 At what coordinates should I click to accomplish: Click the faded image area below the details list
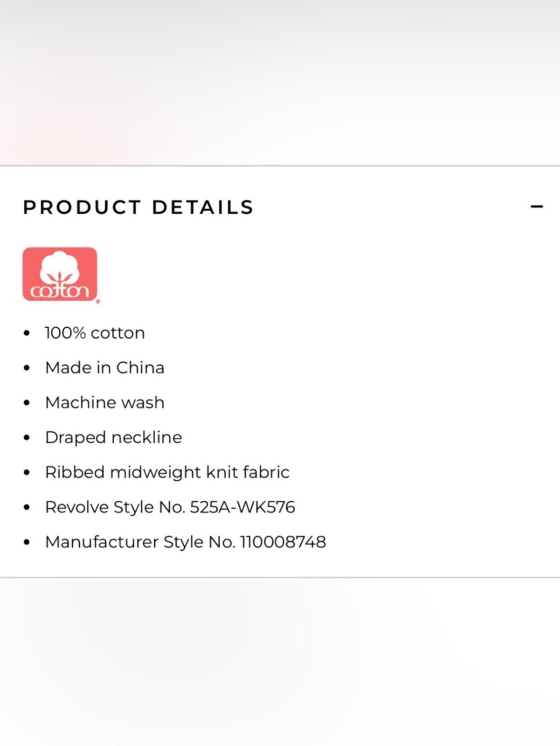280,662
